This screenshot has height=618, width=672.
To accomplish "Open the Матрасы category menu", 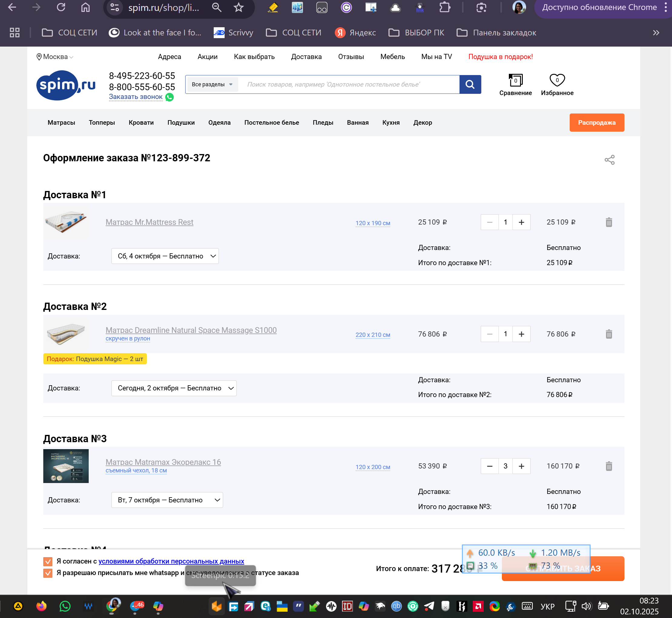I will (61, 122).
